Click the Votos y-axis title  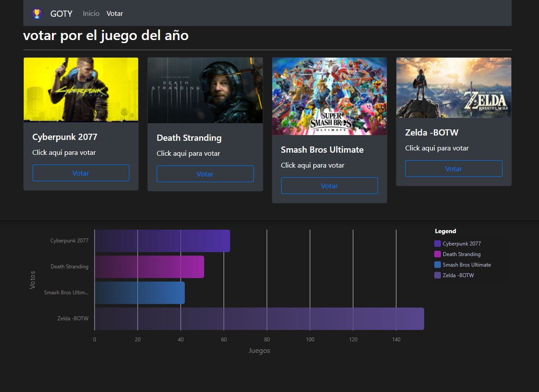coord(33,280)
